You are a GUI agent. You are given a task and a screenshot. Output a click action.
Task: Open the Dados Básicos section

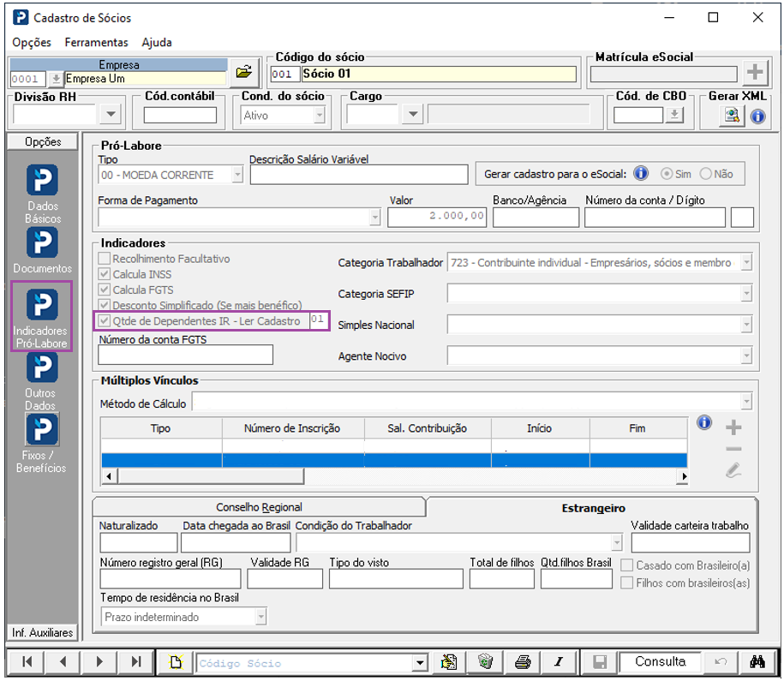click(42, 181)
